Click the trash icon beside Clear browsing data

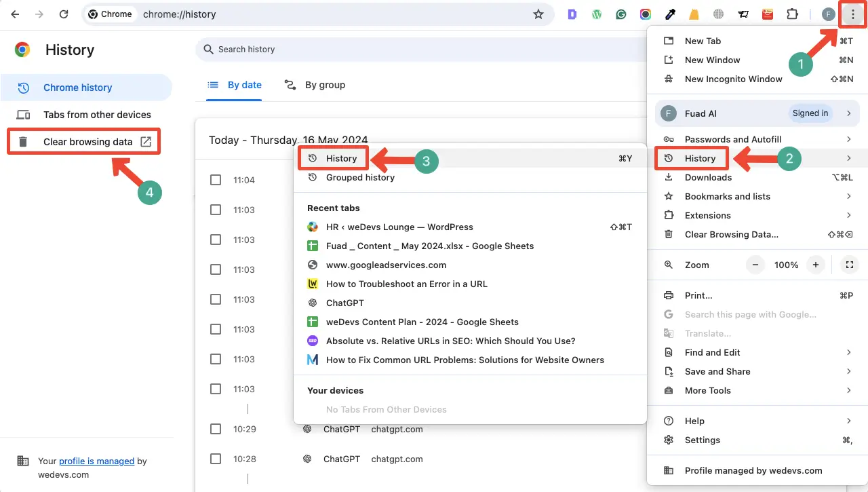[23, 142]
